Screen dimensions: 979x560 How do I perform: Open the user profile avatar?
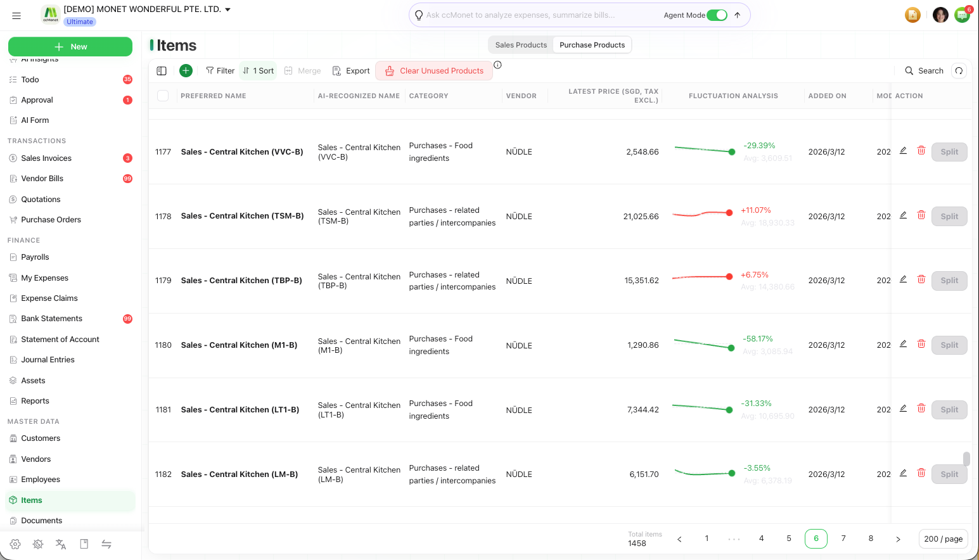coord(940,15)
